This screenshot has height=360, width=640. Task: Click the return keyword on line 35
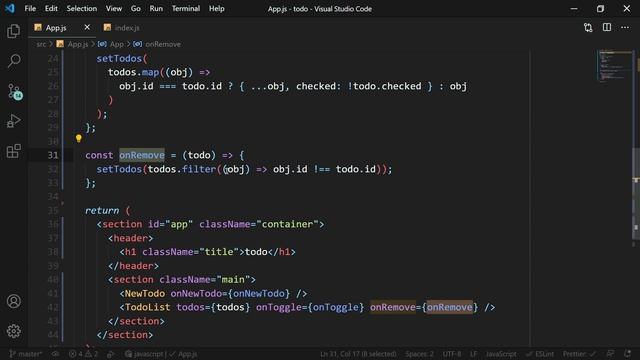(x=102, y=210)
